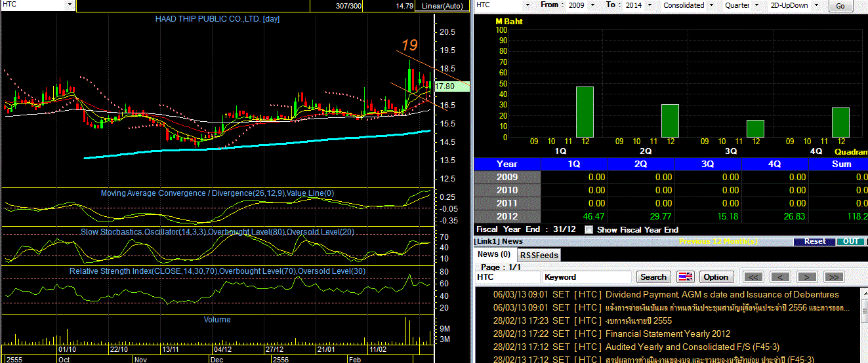This screenshot has width=868, height=363.
Task: Click the 3Q green bar for 2012
Action: [x=755, y=129]
